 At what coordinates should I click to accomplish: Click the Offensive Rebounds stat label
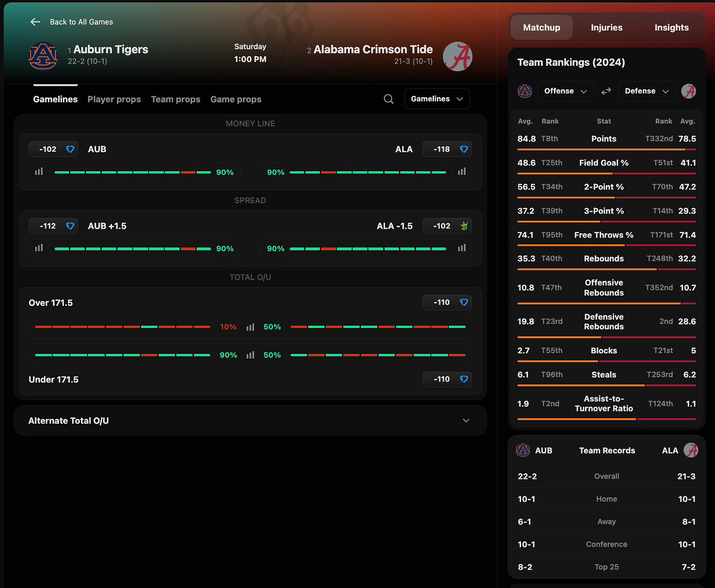point(604,288)
